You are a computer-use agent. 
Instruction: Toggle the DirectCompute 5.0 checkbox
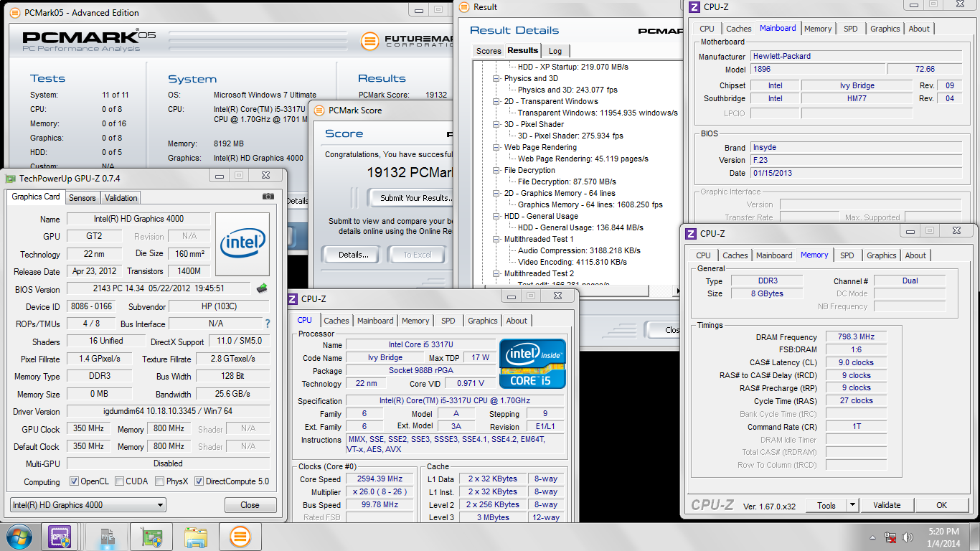199,481
